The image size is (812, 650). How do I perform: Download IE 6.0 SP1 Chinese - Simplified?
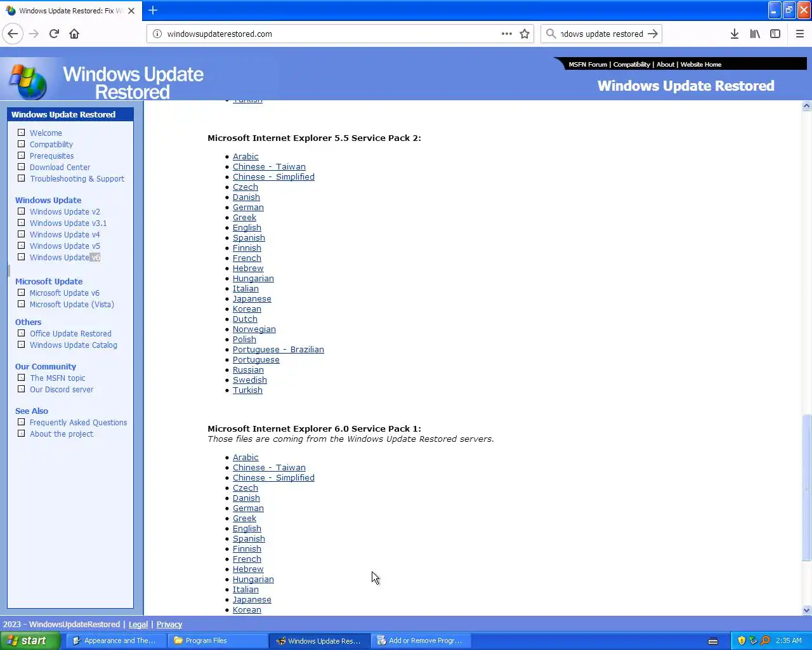click(x=273, y=477)
